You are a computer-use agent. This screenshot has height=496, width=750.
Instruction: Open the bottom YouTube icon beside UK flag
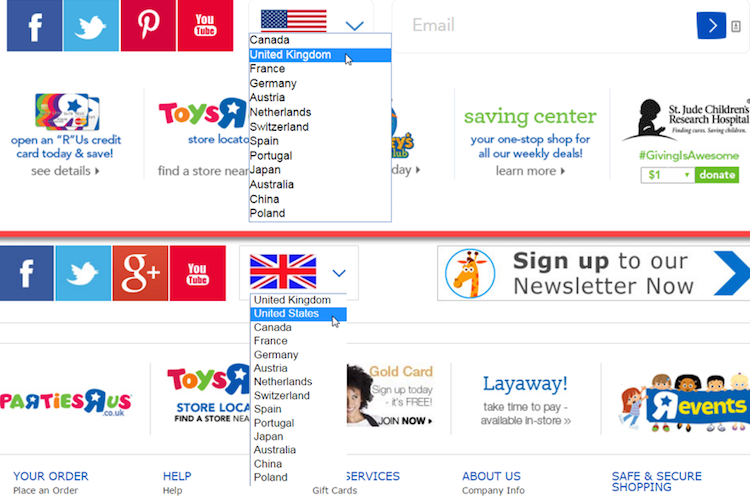coord(197,273)
